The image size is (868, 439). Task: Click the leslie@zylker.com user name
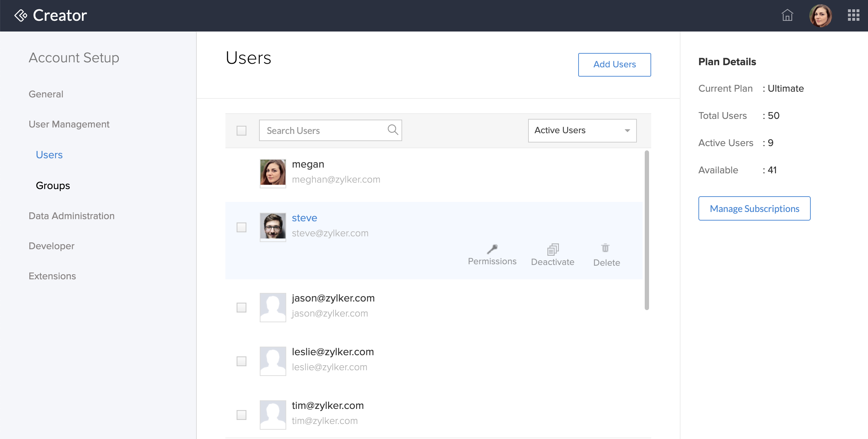[x=333, y=352]
